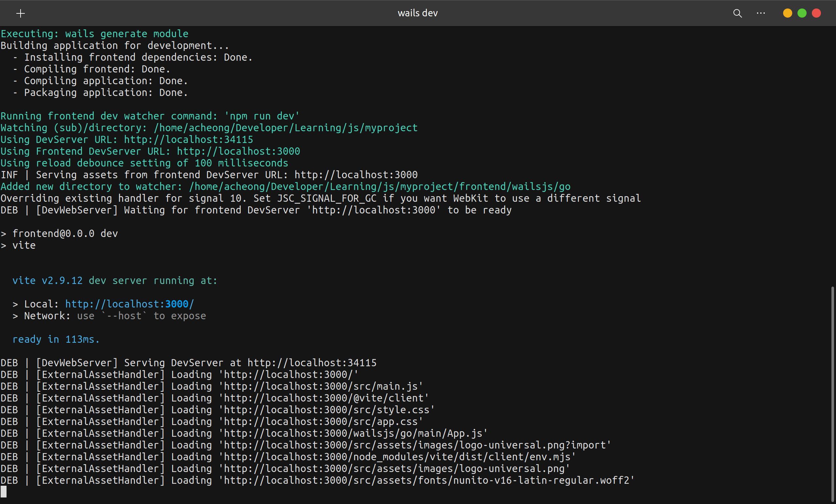Image resolution: width=836 pixels, height=504 pixels.
Task: Minimize the wails dev window
Action: pos(787,13)
